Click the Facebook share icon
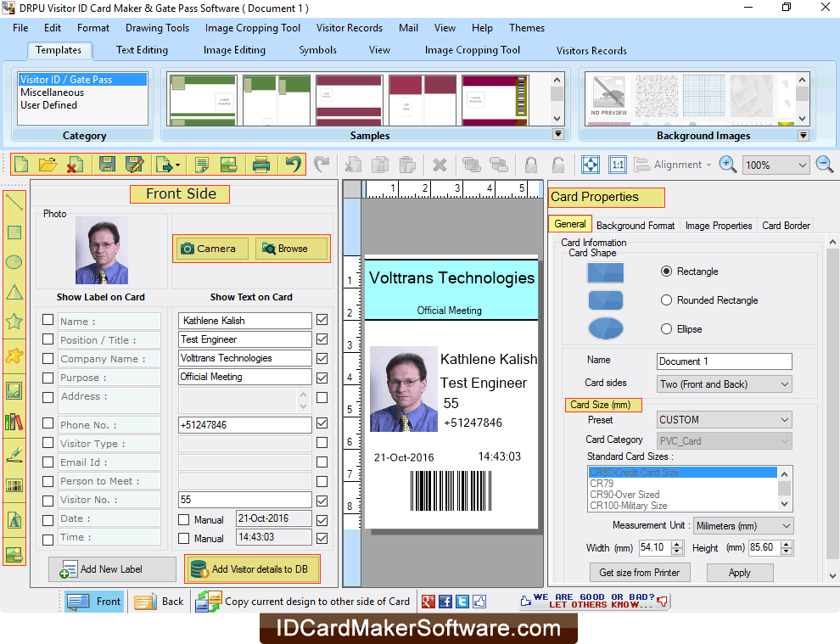 [445, 601]
